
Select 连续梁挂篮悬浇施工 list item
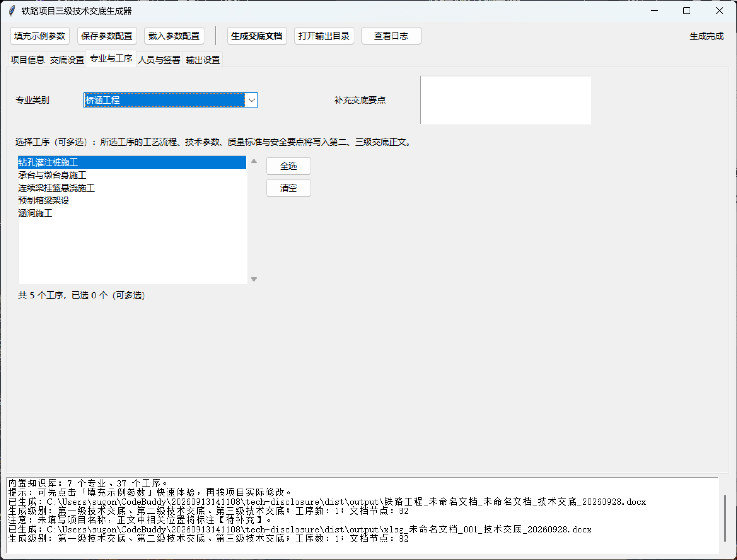click(x=132, y=188)
